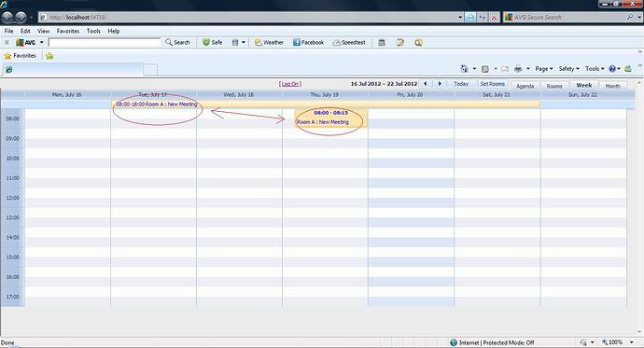Open the Favorites star button
The height and width of the screenshot is (348, 644).
coord(20,55)
